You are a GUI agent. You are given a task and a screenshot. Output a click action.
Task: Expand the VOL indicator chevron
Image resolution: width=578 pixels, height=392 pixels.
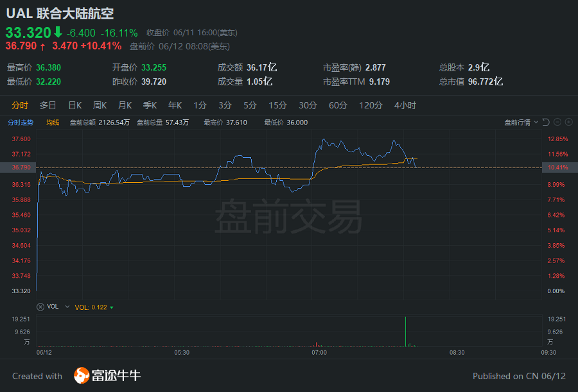[67, 307]
